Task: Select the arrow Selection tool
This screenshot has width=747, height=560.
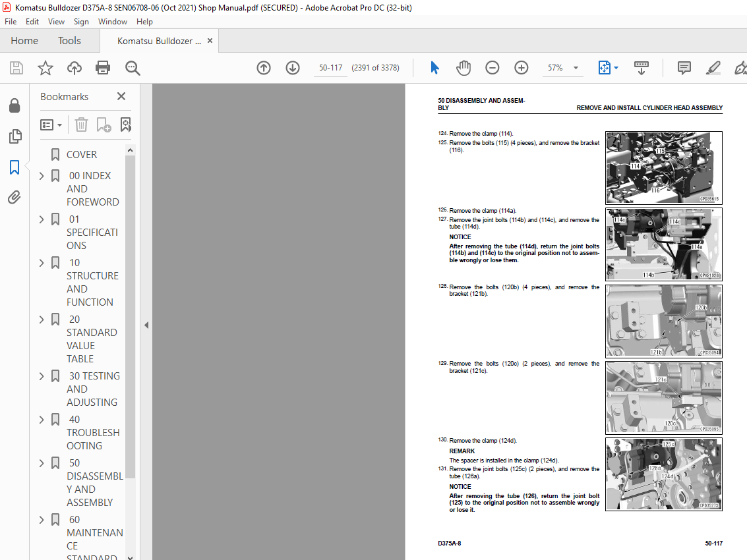Action: tap(434, 68)
